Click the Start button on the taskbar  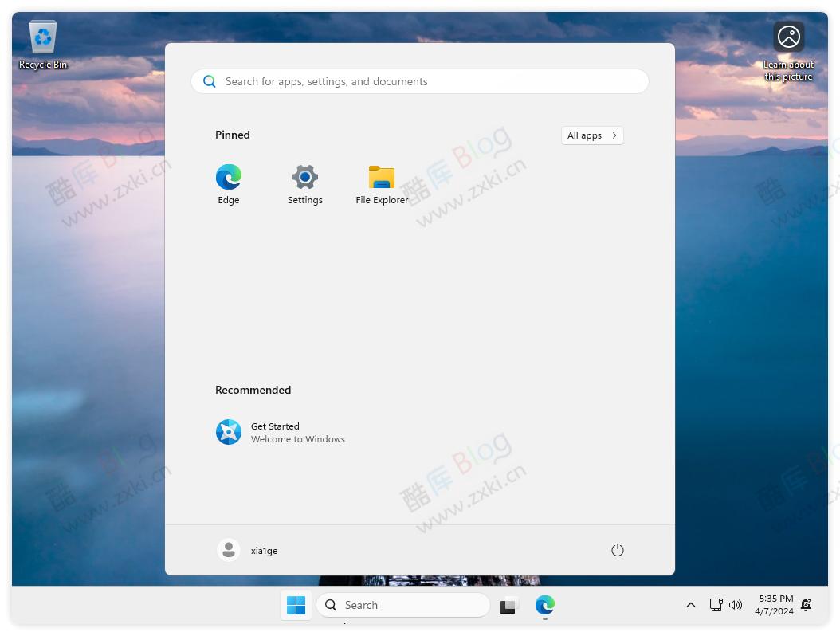(296, 605)
